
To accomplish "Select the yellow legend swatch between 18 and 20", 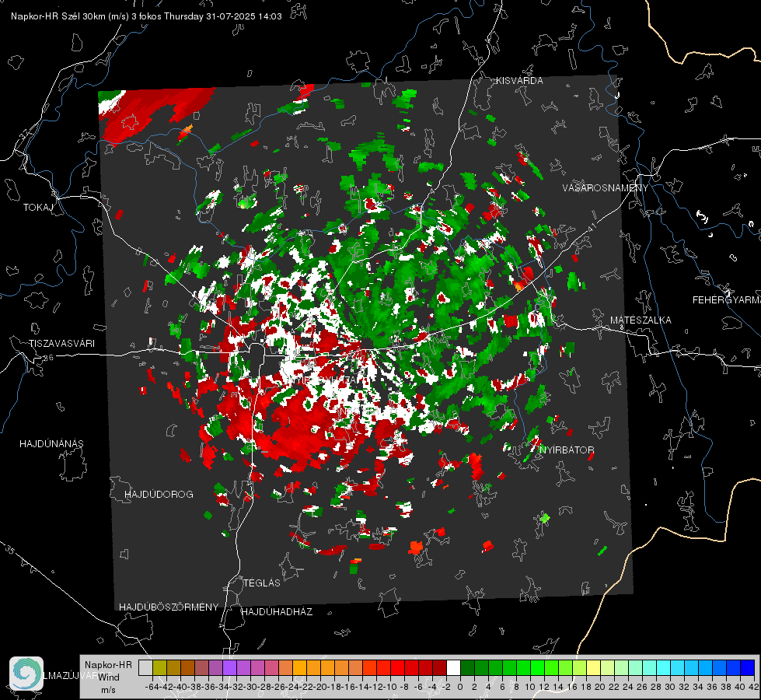I will pyautogui.click(x=594, y=667).
